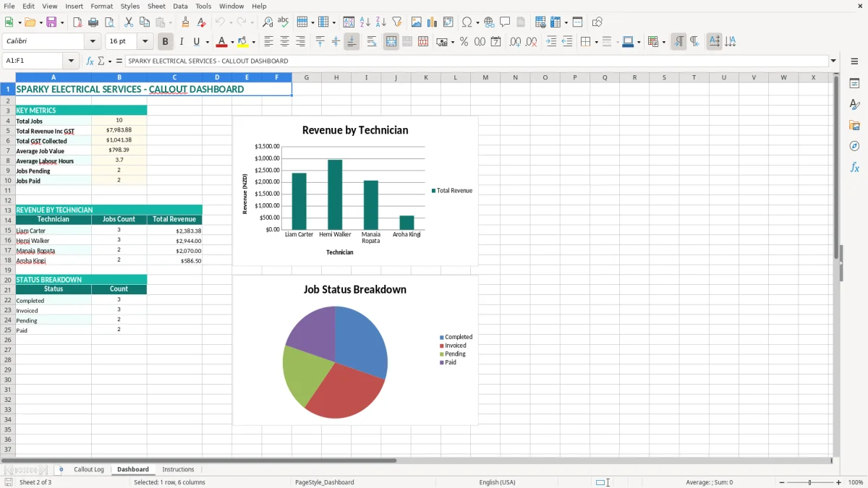Toggle Merge and Center Cells
This screenshot has height=488, width=868.
(x=391, y=42)
